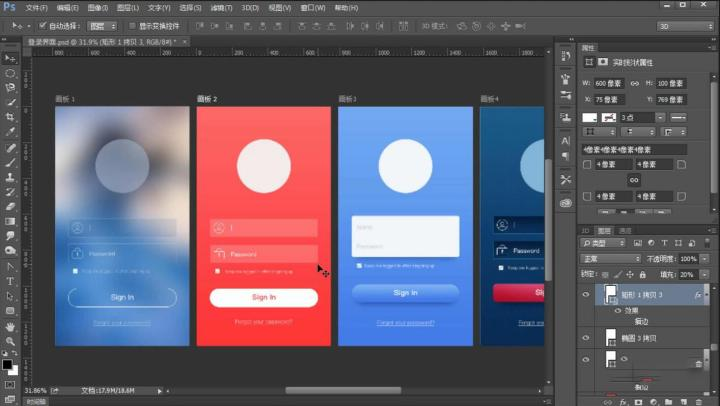The height and width of the screenshot is (406, 720).
Task: Open the 图像(I) menu
Action: click(x=97, y=7)
